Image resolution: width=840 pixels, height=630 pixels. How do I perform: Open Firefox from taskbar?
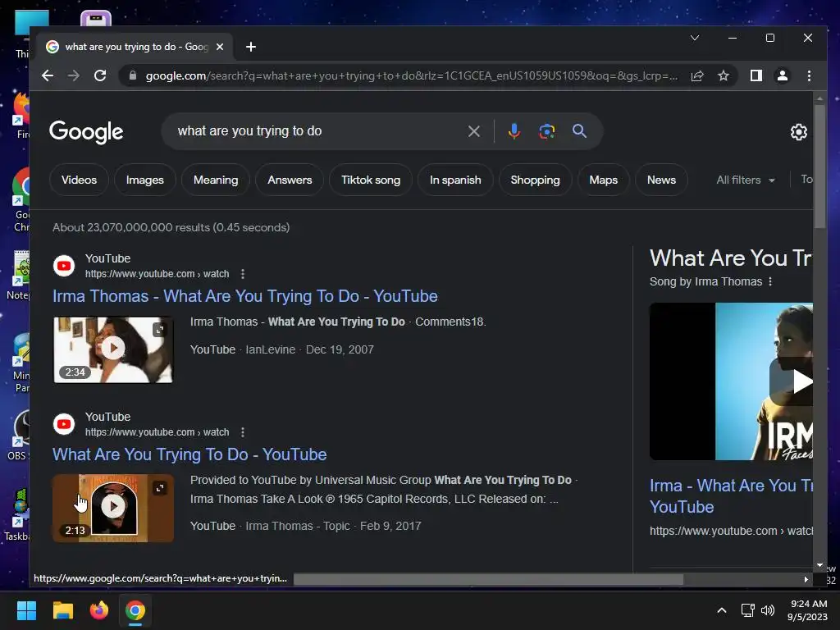pos(99,610)
